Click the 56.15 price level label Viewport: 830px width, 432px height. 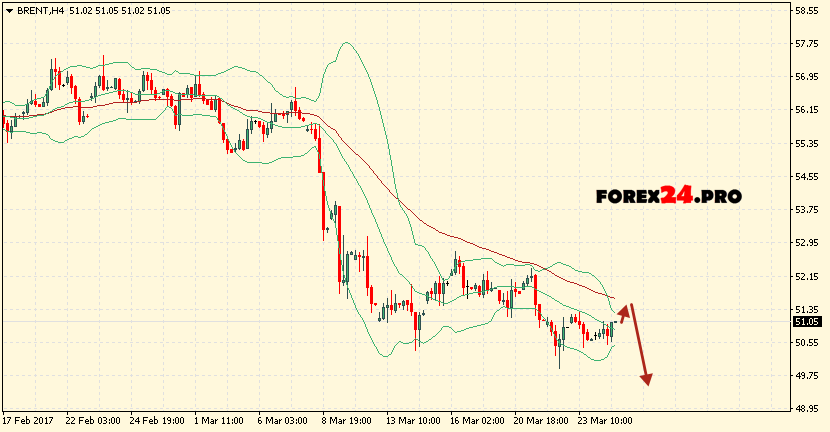click(x=807, y=110)
